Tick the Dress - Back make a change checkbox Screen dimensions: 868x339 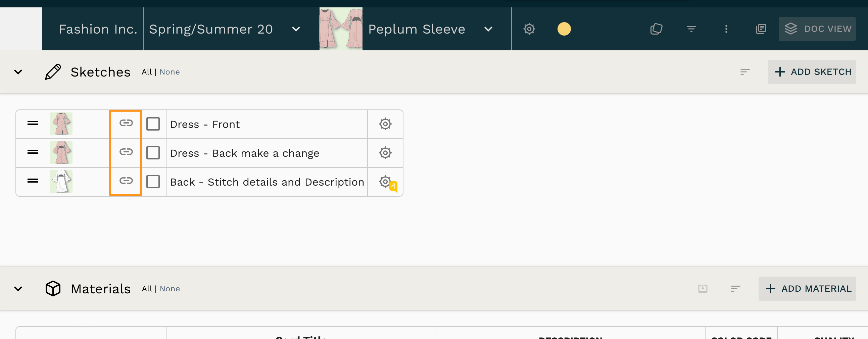153,153
